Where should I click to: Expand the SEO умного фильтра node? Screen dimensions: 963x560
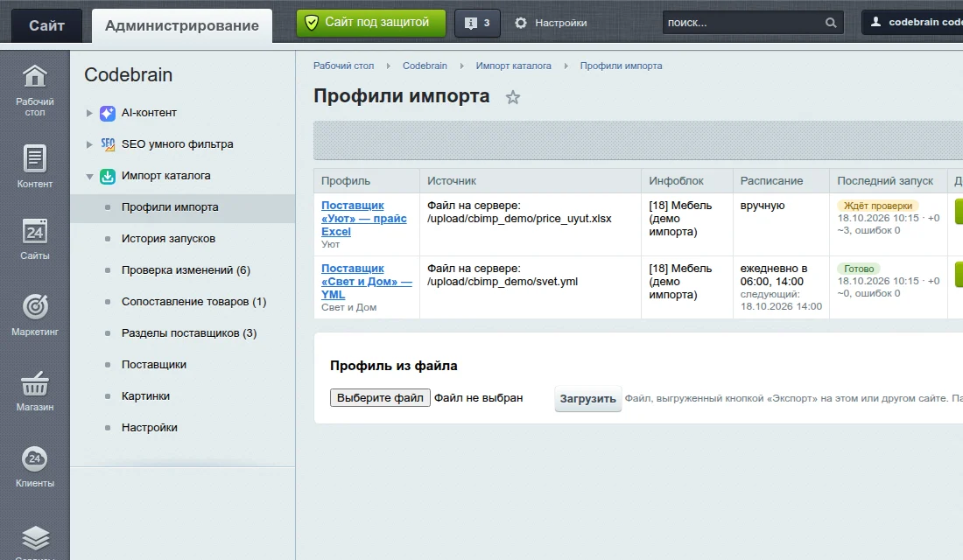89,144
